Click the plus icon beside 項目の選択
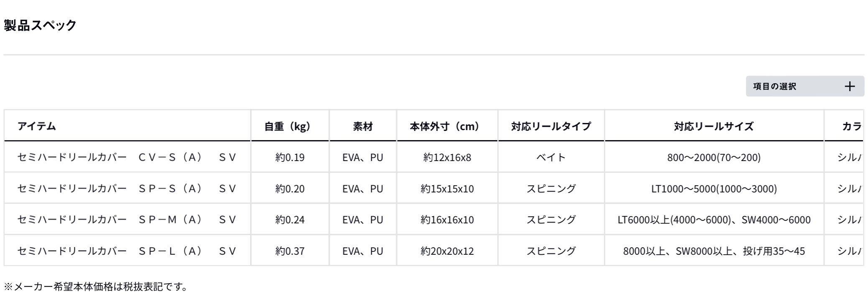The width and height of the screenshot is (868, 302). [849, 87]
